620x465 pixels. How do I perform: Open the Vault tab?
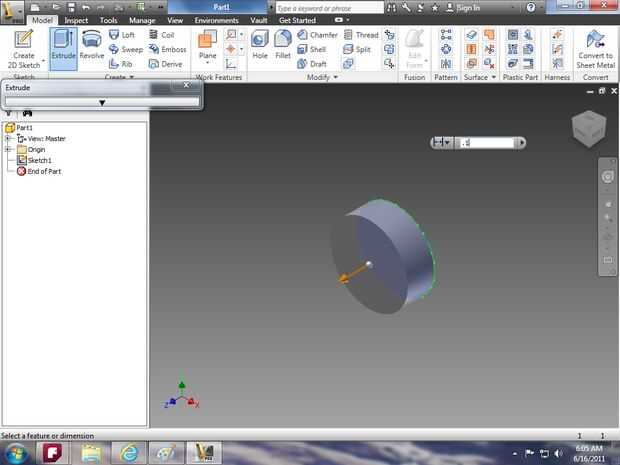(x=259, y=20)
